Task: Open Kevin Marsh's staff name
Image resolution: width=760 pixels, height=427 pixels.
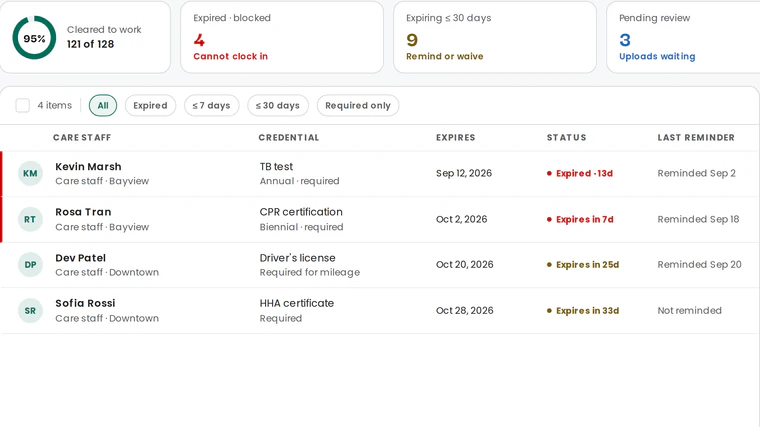Action: pyautogui.click(x=88, y=167)
